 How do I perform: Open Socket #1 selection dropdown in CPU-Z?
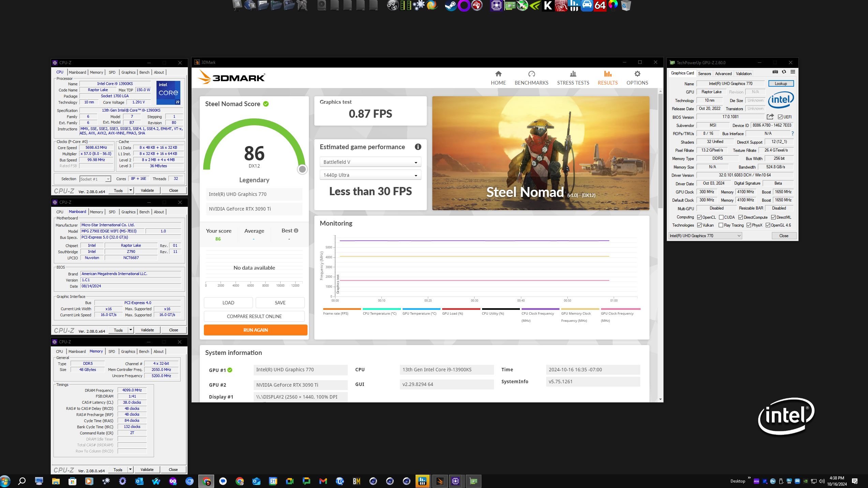click(95, 179)
